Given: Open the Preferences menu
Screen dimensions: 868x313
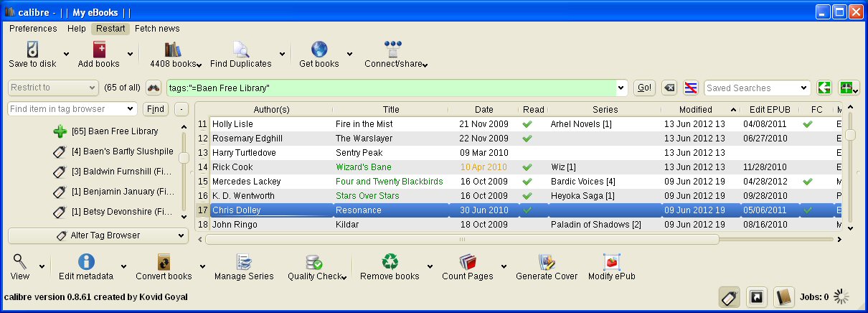Looking at the screenshot, I should click(33, 29).
